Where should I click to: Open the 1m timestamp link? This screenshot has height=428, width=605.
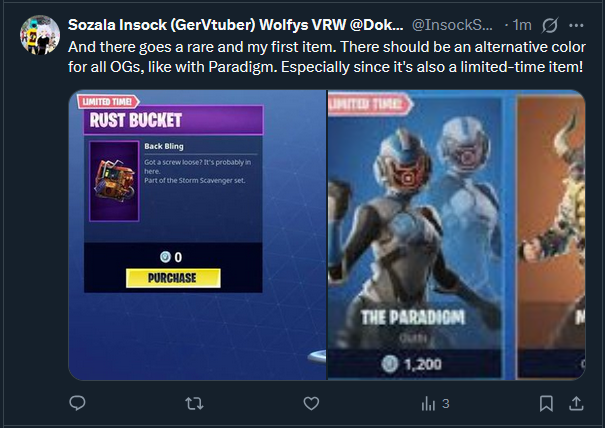[522, 25]
